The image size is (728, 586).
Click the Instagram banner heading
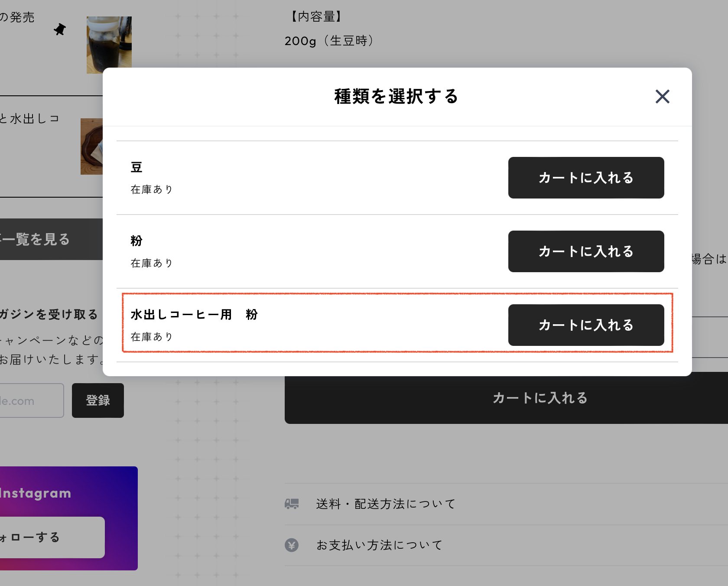[x=36, y=493]
